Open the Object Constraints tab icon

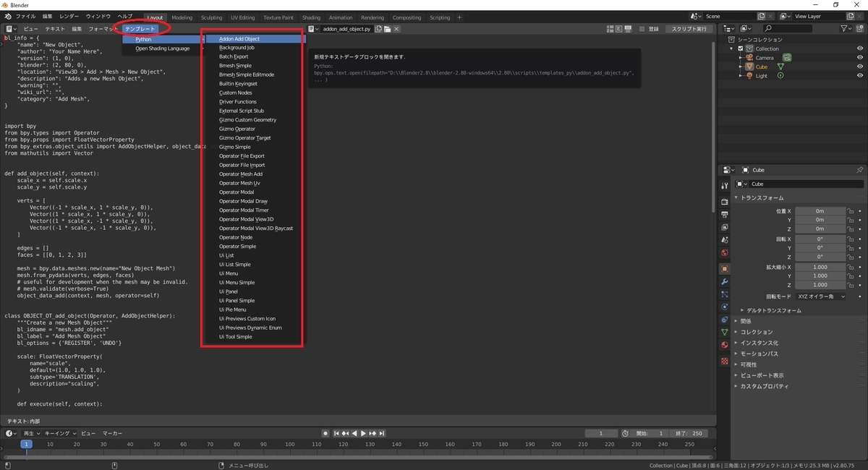point(725,320)
